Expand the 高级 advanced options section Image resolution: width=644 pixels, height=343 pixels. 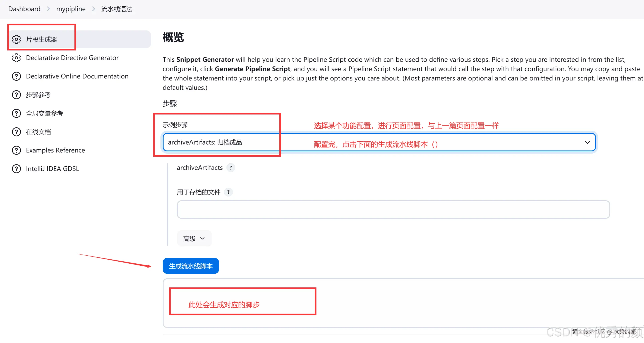pyautogui.click(x=194, y=238)
